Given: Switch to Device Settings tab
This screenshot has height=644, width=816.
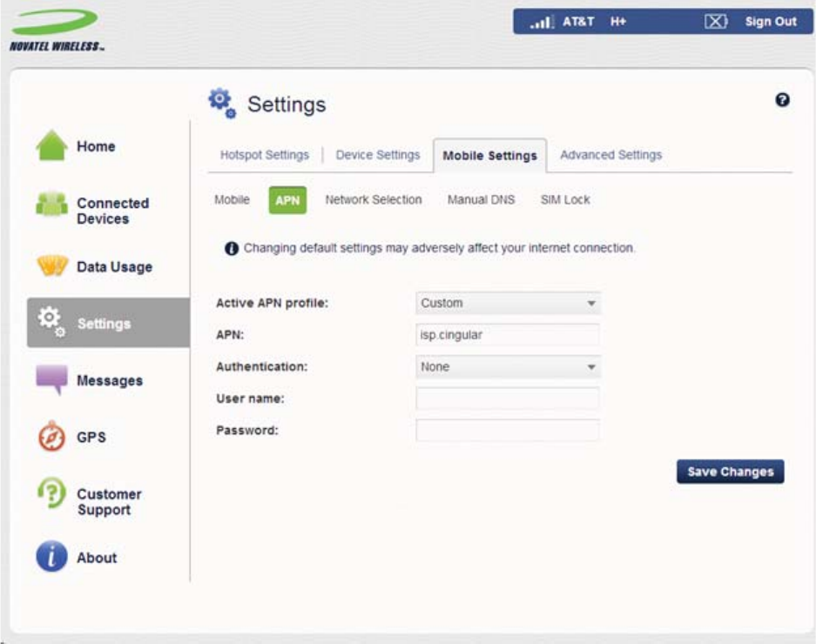Looking at the screenshot, I should [378, 155].
